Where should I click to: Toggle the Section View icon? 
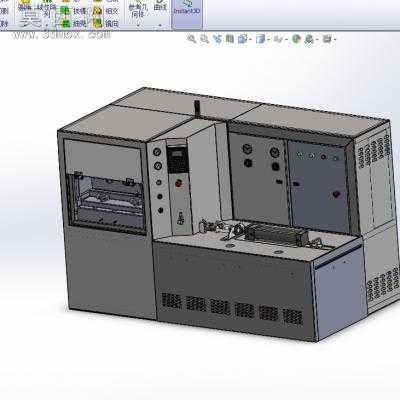pos(230,39)
